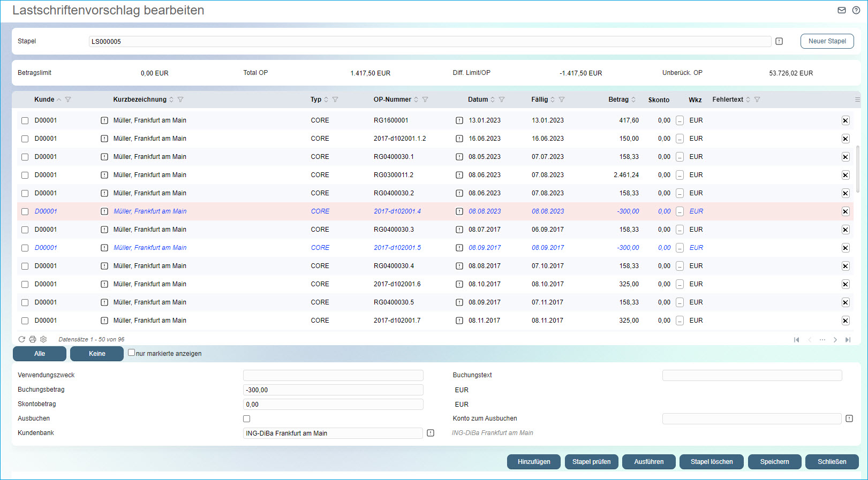Tick checkbox for row RG0300011.2
Screen dimensions: 868x480
[25, 175]
